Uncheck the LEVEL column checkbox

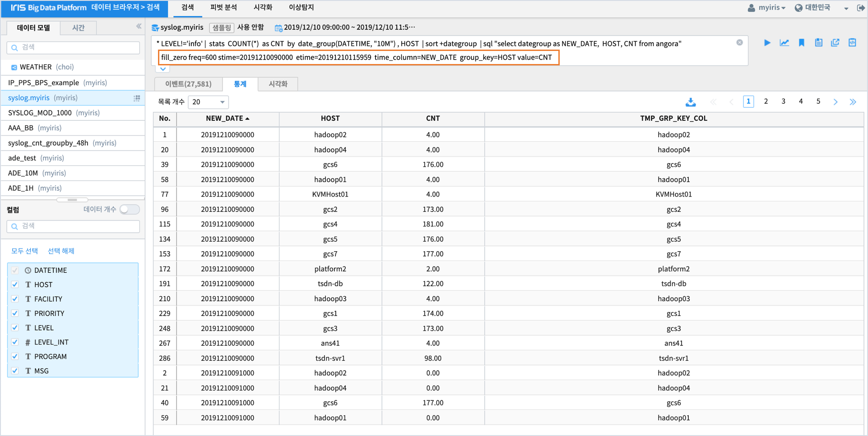15,328
